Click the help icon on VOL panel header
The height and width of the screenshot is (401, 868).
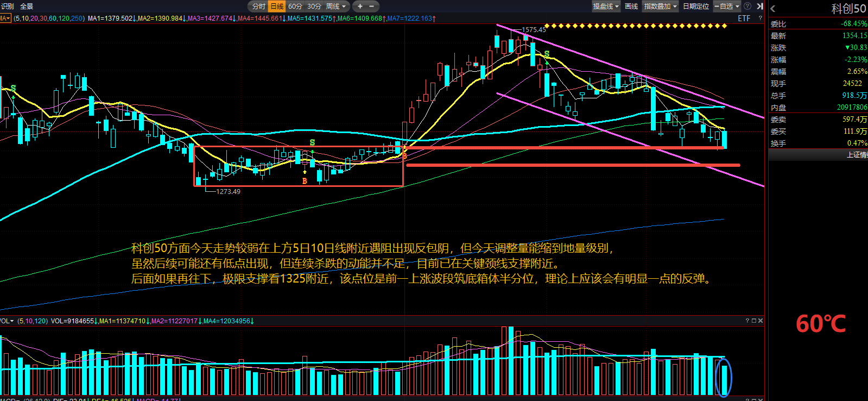[x=747, y=321]
